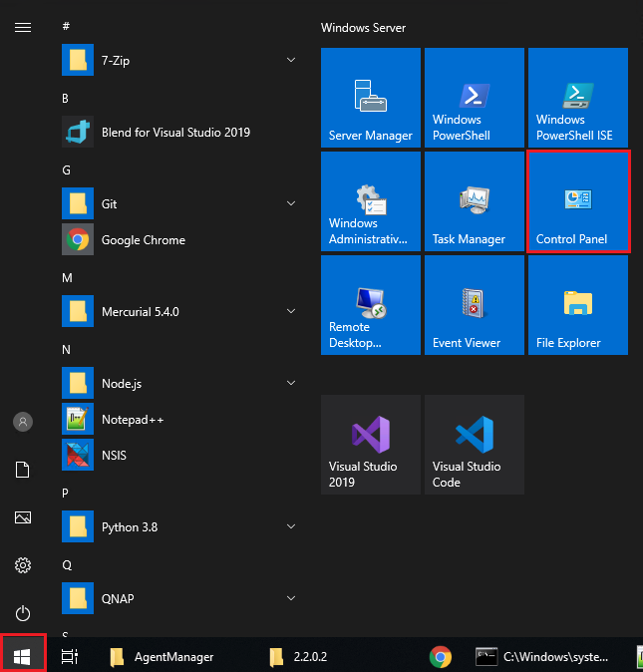Launch the Visual Studio Code tile
This screenshot has height=672, width=643.
coord(475,445)
